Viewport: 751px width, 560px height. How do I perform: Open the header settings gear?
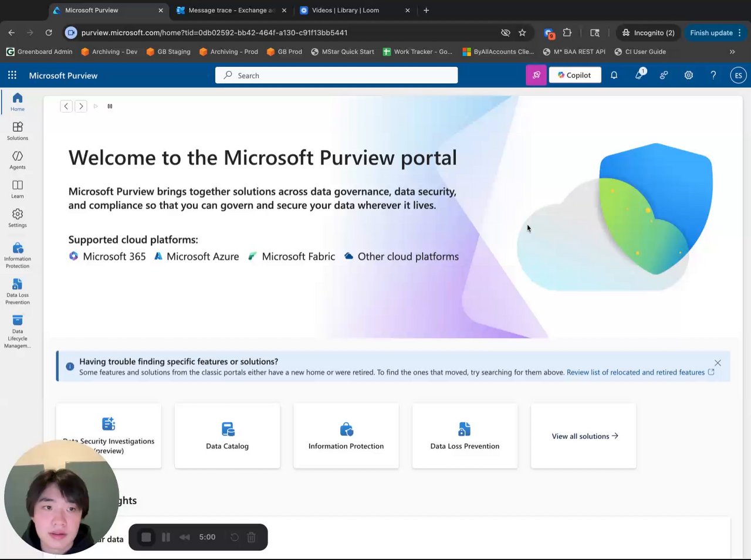tap(688, 75)
